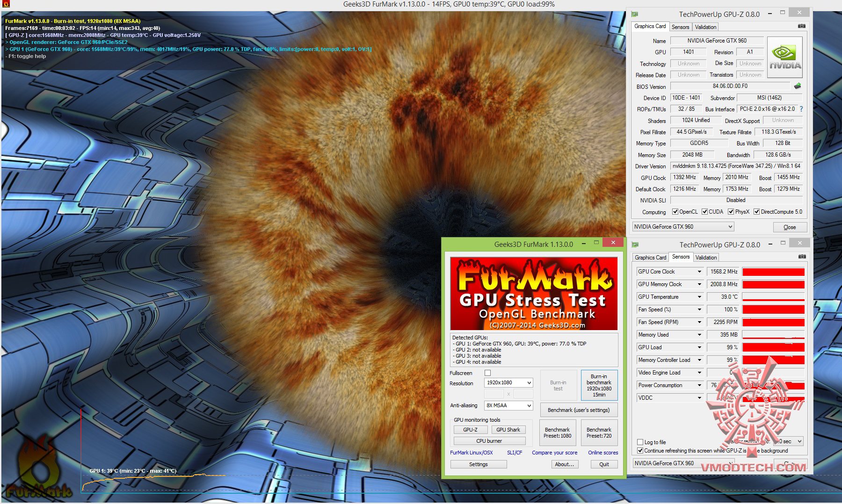Image resolution: width=842 pixels, height=504 pixels.
Task: Click the green chip BIOS save icon
Action: (798, 86)
